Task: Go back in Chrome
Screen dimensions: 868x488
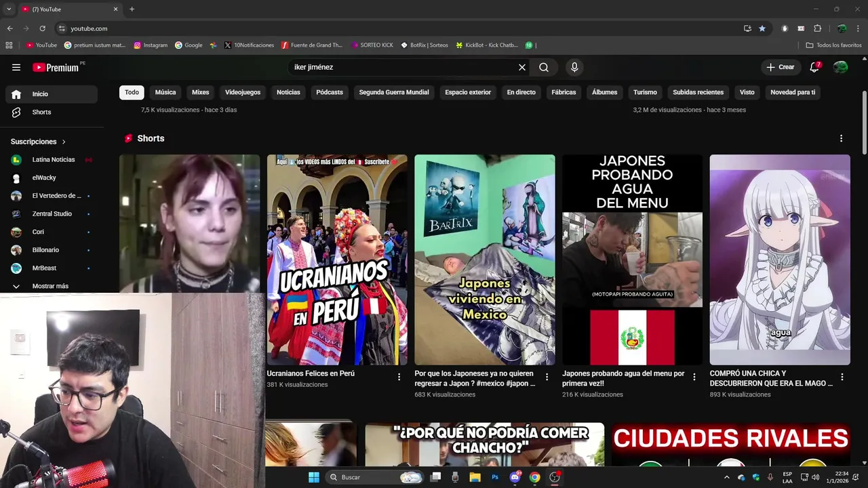Action: 9,28
